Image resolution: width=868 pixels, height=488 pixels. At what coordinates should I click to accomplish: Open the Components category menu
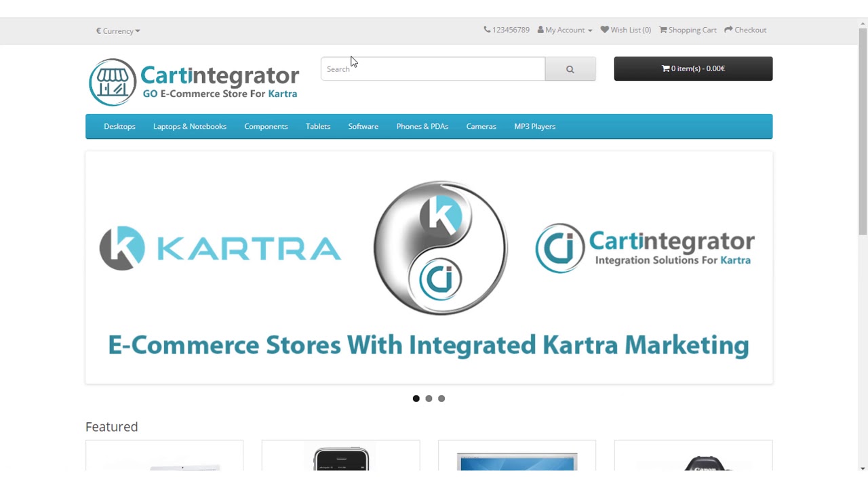266,126
